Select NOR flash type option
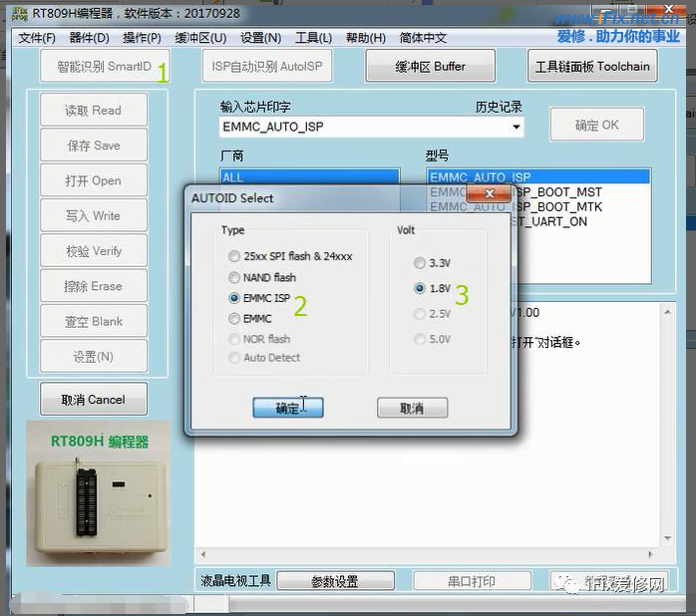696x616 pixels. pyautogui.click(x=234, y=339)
